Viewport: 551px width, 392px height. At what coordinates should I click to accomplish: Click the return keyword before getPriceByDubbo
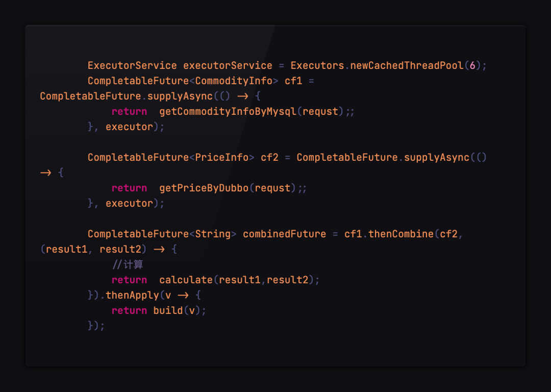point(129,188)
